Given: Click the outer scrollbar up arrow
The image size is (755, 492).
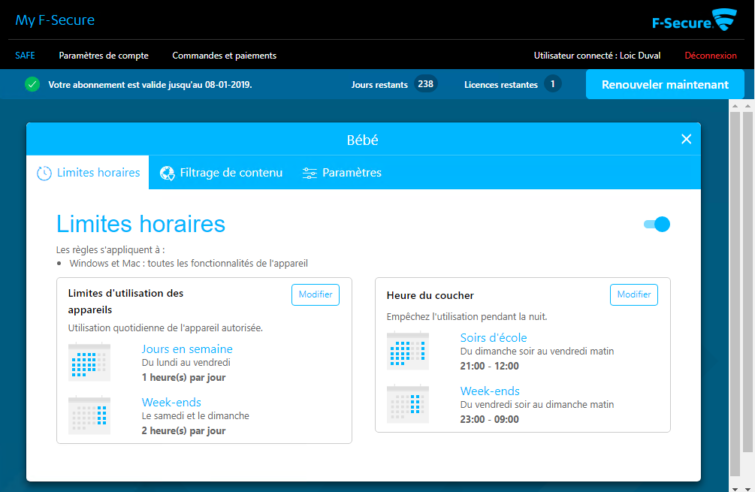Looking at the screenshot, I should tap(748, 105).
